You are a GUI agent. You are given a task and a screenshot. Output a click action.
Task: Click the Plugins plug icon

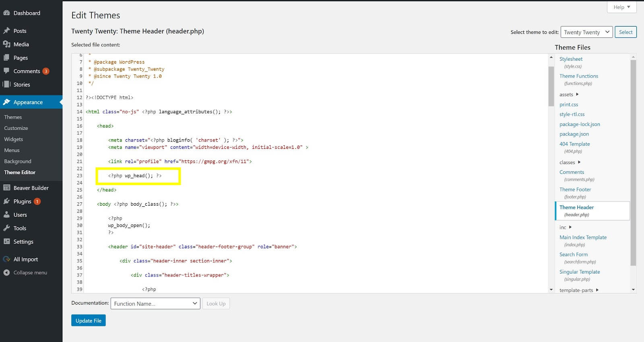pyautogui.click(x=6, y=201)
